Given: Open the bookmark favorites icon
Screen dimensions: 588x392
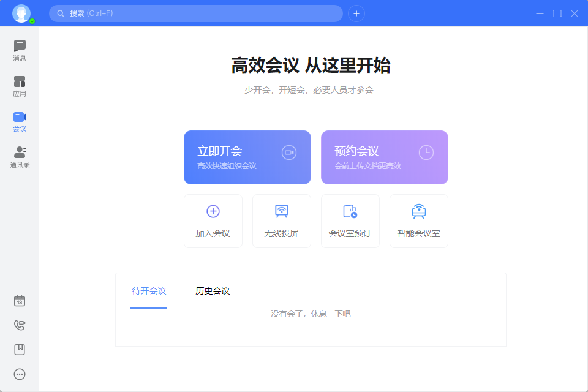Looking at the screenshot, I should 20,349.
